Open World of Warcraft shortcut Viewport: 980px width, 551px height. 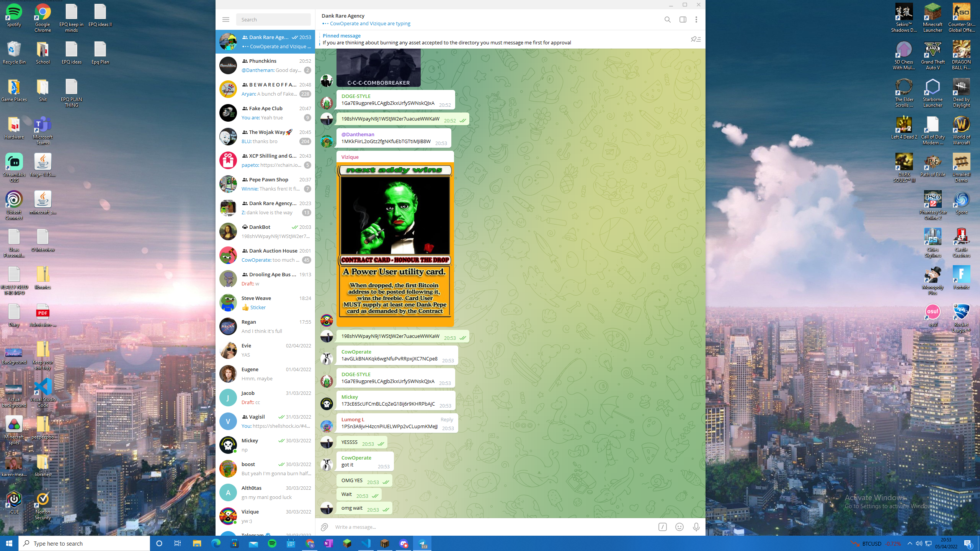pyautogui.click(x=961, y=131)
